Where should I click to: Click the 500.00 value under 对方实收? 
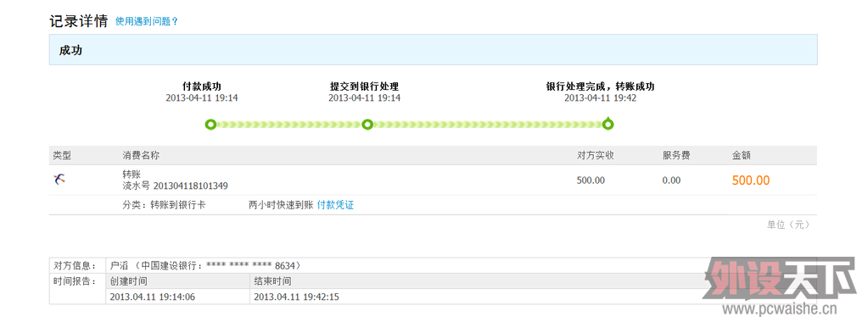[x=591, y=180]
